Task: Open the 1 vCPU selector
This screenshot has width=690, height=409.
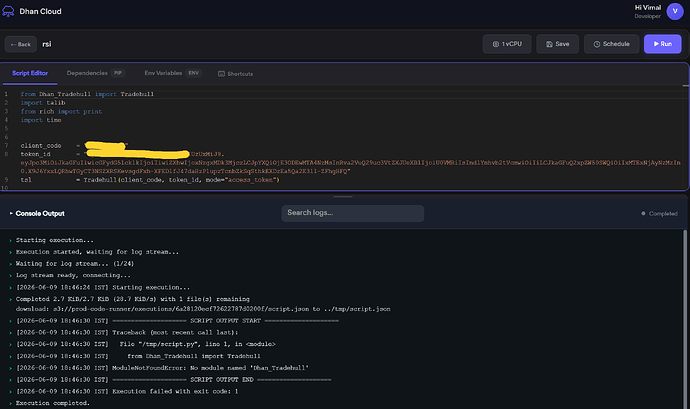Action: (x=507, y=44)
